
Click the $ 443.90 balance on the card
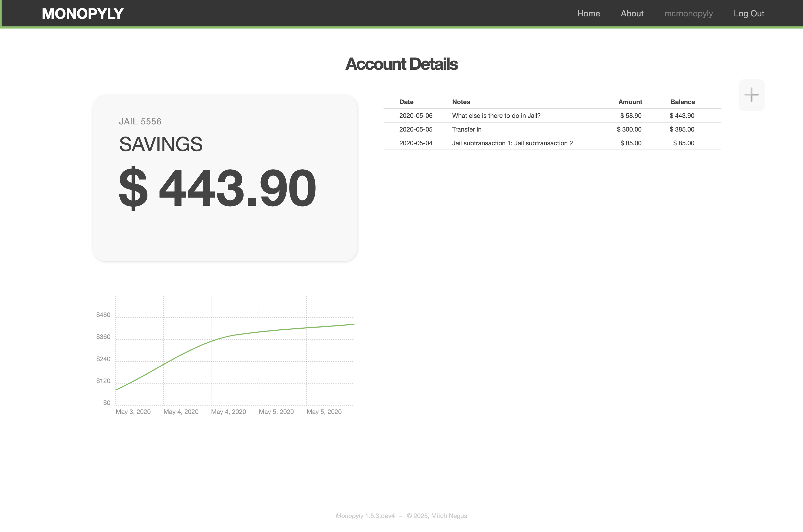pyautogui.click(x=217, y=188)
